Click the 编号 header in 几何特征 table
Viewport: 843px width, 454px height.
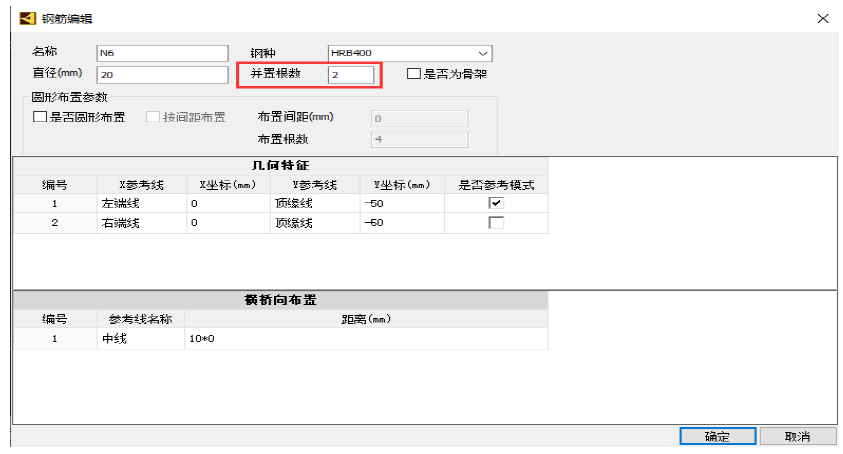click(55, 185)
